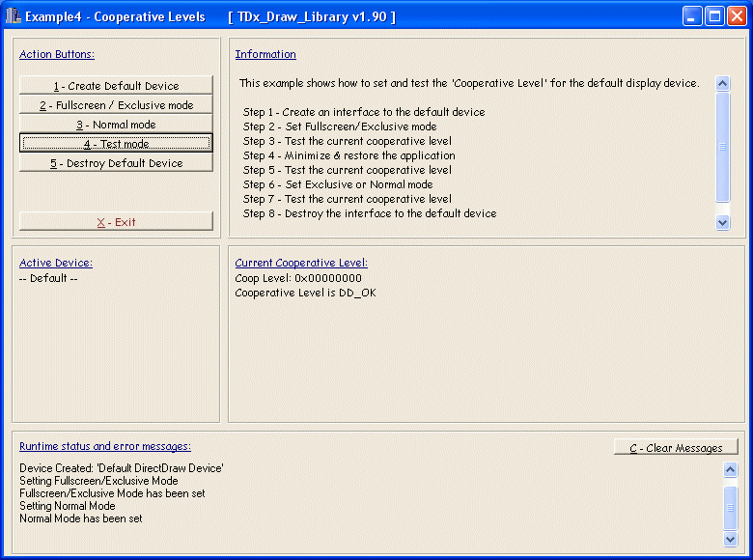Click the application icon in title bar
The width and height of the screenshot is (753, 560).
(x=14, y=16)
